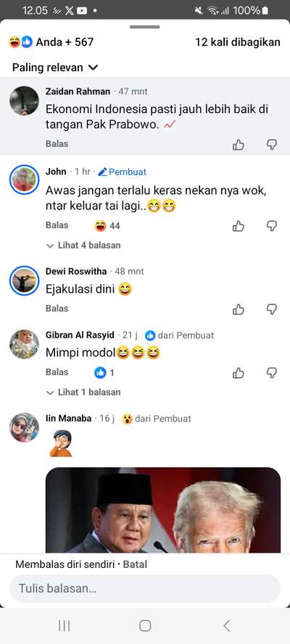Reply to Zaidan Rahman's comment via Balas
This screenshot has width=290, height=644.
click(57, 144)
